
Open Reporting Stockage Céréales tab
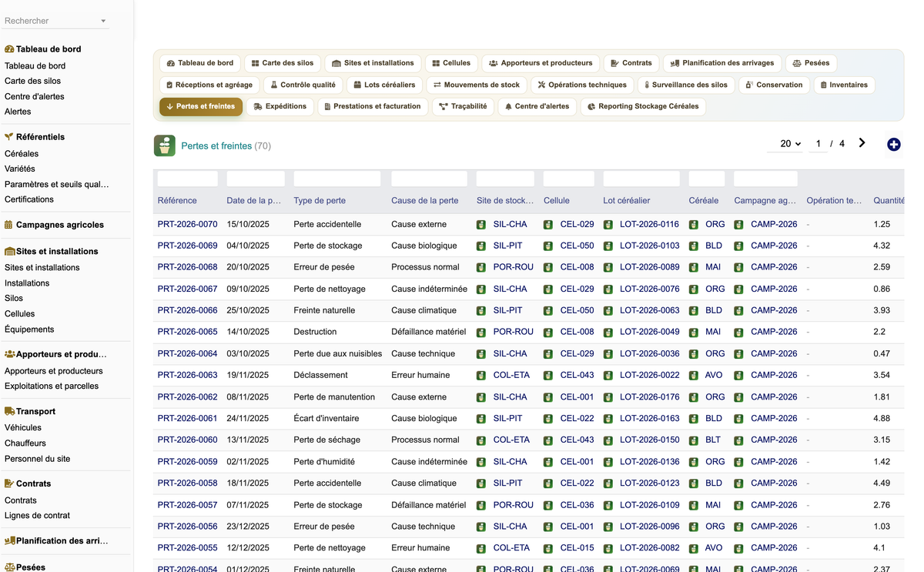pyautogui.click(x=643, y=106)
